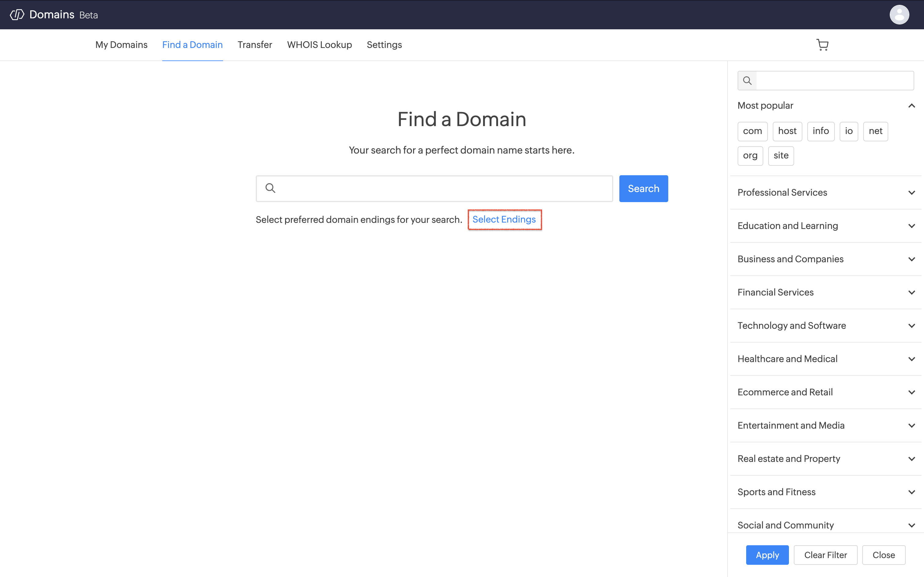The width and height of the screenshot is (924, 577).
Task: Switch to the My Domains tab
Action: 121,45
